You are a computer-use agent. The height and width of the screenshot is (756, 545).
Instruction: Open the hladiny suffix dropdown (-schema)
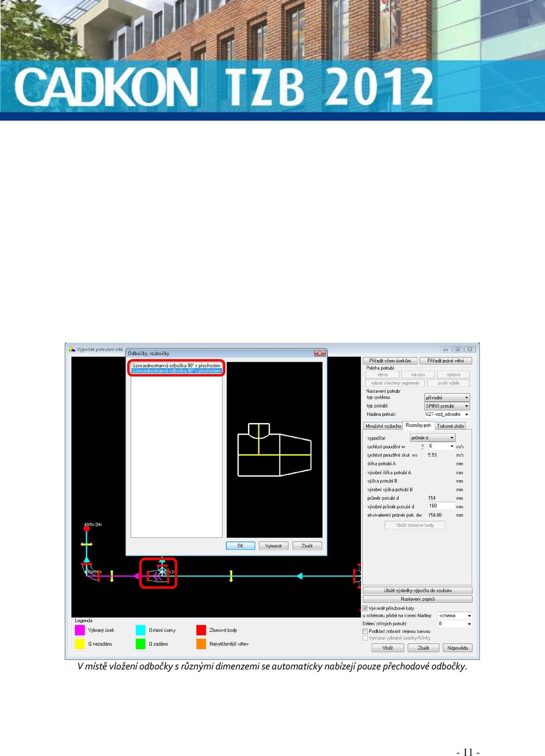(x=455, y=616)
